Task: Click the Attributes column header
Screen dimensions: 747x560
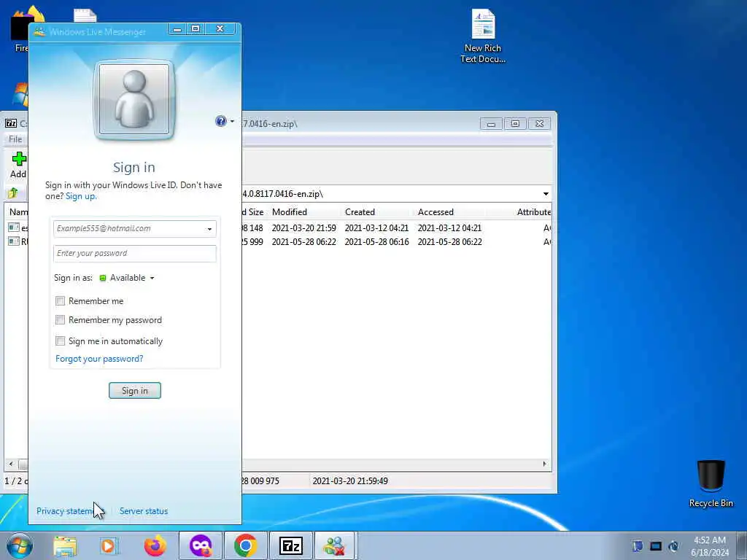Action: coord(533,212)
